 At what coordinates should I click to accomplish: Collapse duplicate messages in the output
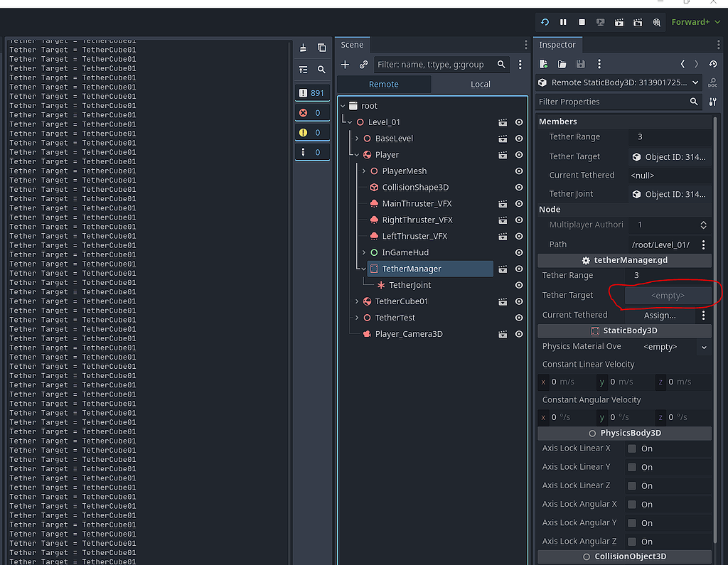click(x=303, y=70)
